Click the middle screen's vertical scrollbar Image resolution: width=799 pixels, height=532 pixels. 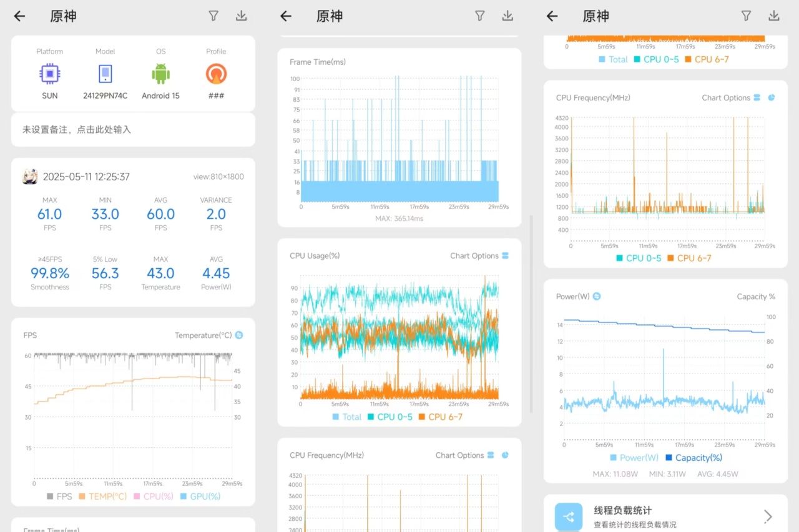[531, 315]
